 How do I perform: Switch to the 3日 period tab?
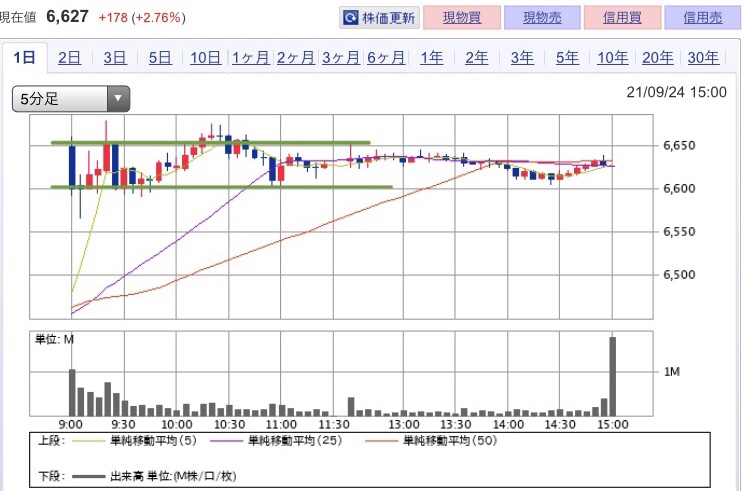pos(114,58)
